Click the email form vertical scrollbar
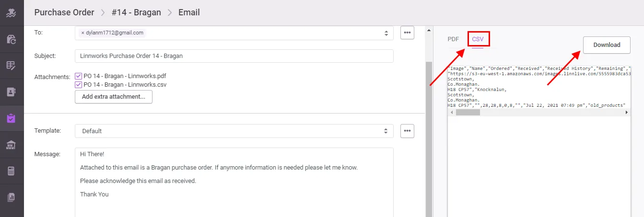 (x=429, y=139)
